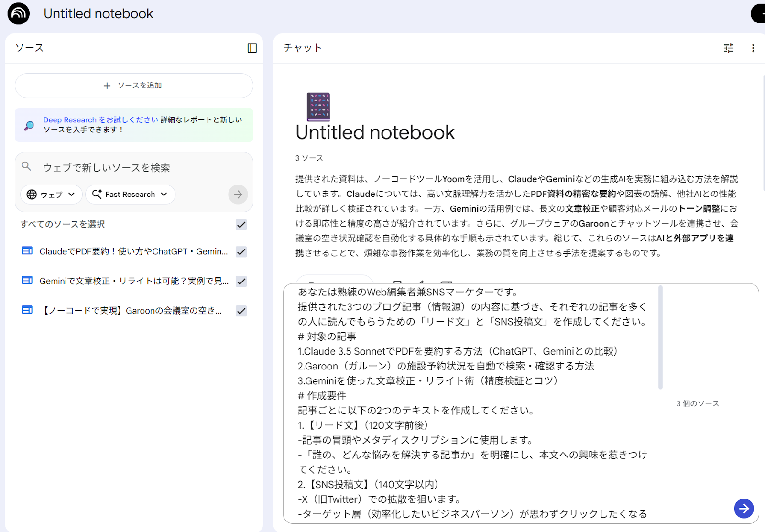Image resolution: width=765 pixels, height=532 pixels.
Task: Open the ウェブ source type dropdown
Action: pos(51,195)
